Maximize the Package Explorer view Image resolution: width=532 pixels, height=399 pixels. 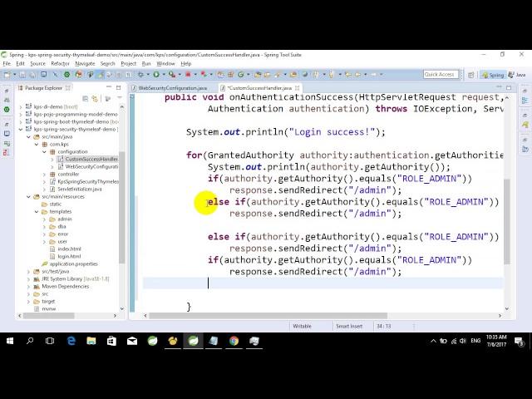118,87
